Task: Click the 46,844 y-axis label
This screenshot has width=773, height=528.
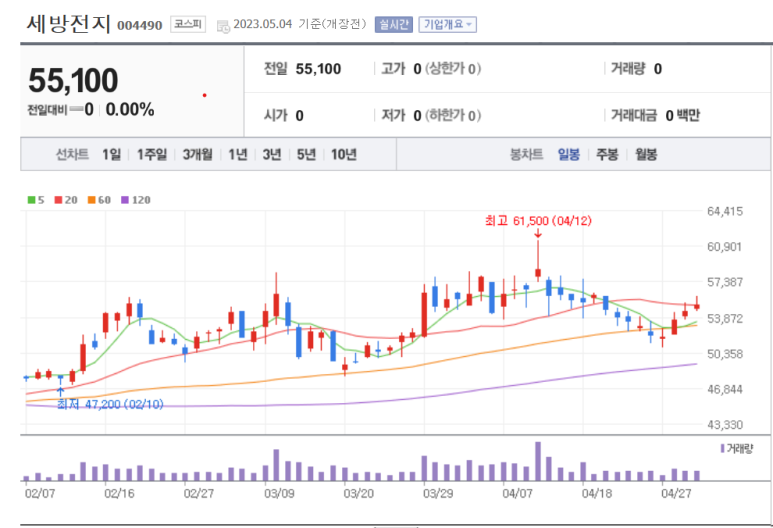Action: click(725, 389)
